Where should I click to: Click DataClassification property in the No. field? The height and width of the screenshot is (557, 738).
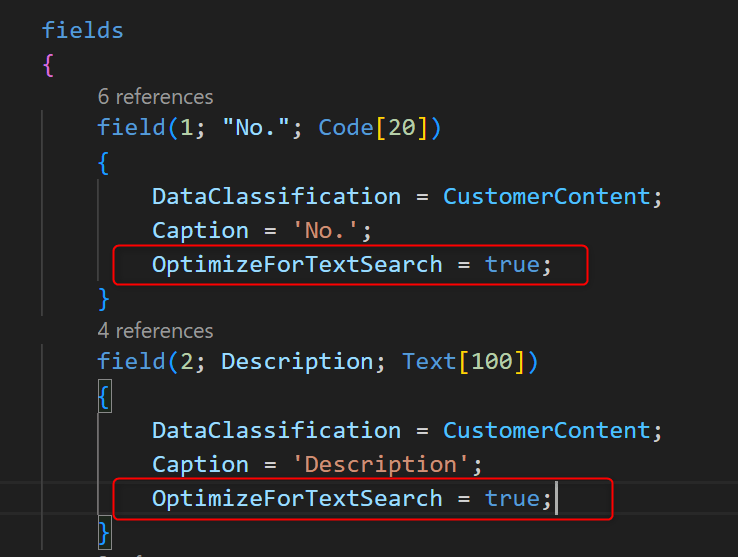277,196
